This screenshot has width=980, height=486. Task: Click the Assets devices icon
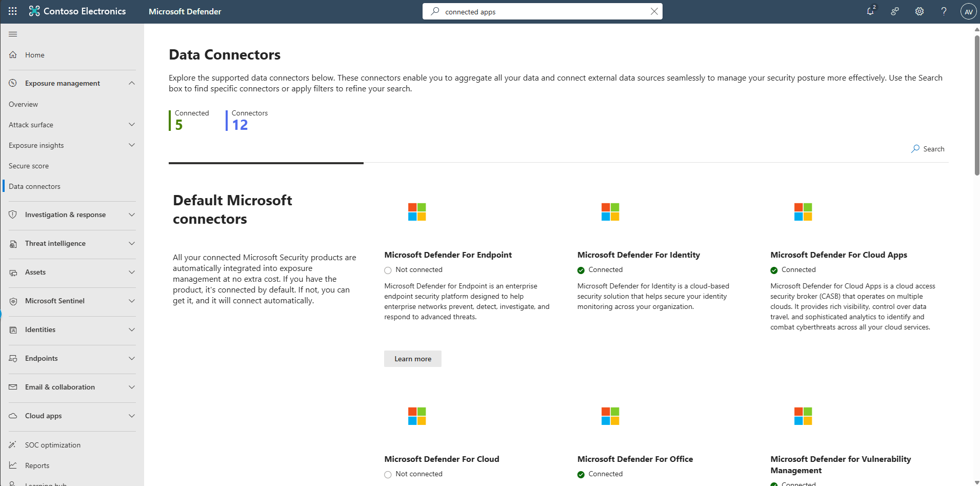[x=13, y=273]
